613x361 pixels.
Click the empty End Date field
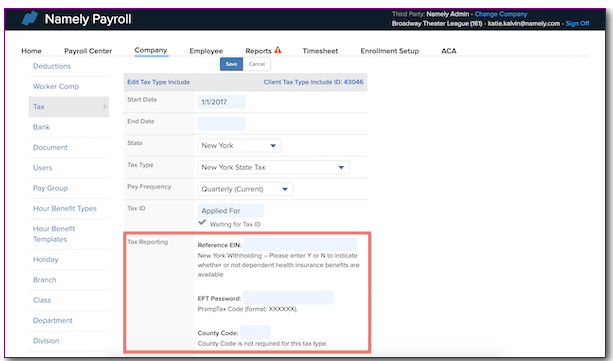(x=222, y=124)
